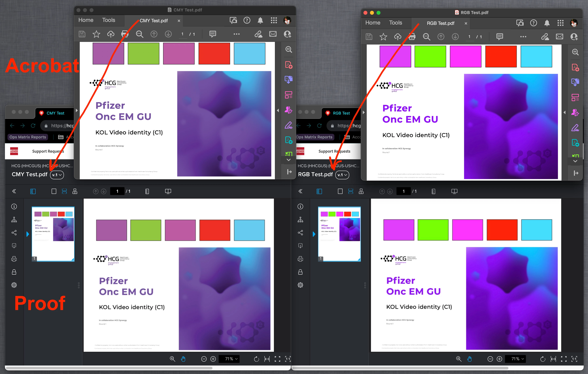Click the print icon in RGB Test.pdf Acrobat toolbar
The image size is (588, 374).
click(412, 37)
